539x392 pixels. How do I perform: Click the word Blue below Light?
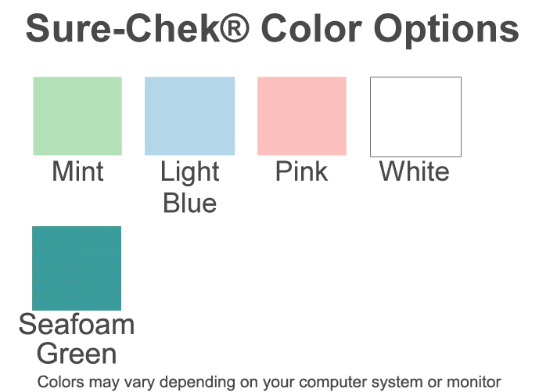point(190,203)
